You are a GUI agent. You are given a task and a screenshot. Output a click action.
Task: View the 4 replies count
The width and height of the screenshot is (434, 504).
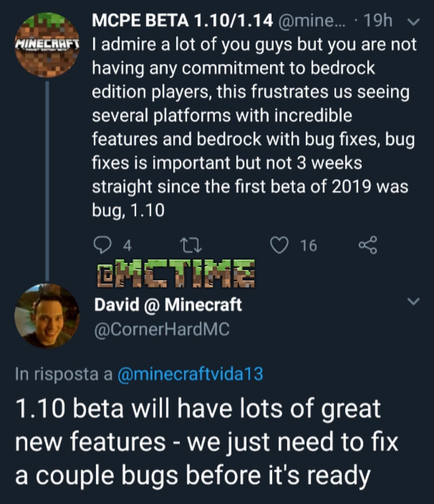127,246
